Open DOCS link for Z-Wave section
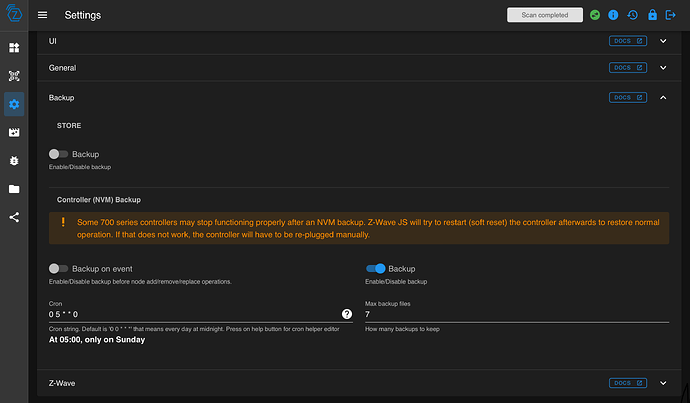The width and height of the screenshot is (690, 403). point(628,383)
